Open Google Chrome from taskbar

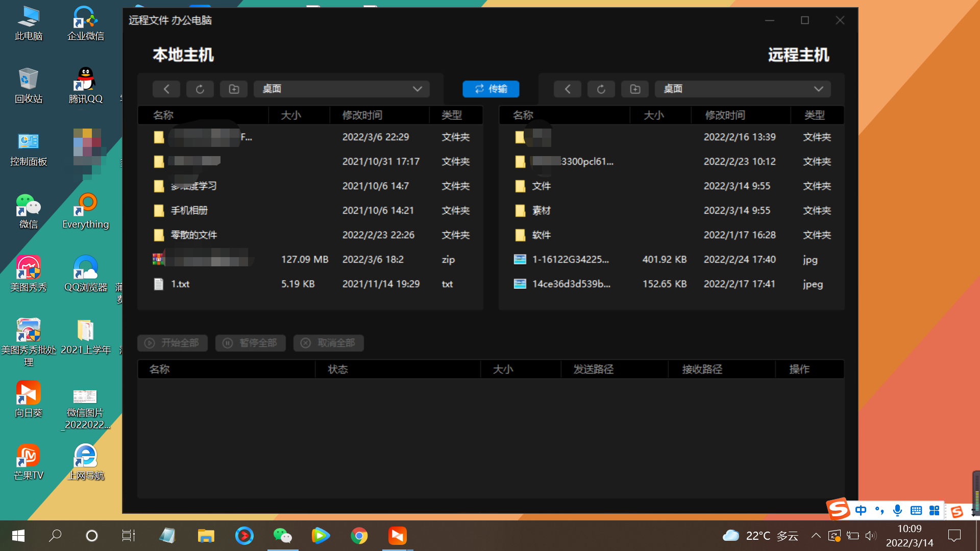pyautogui.click(x=359, y=536)
